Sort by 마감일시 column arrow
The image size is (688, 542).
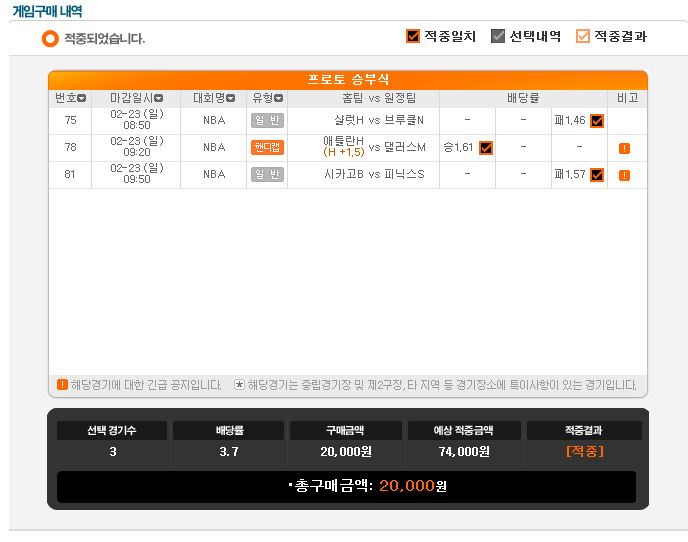click(158, 98)
